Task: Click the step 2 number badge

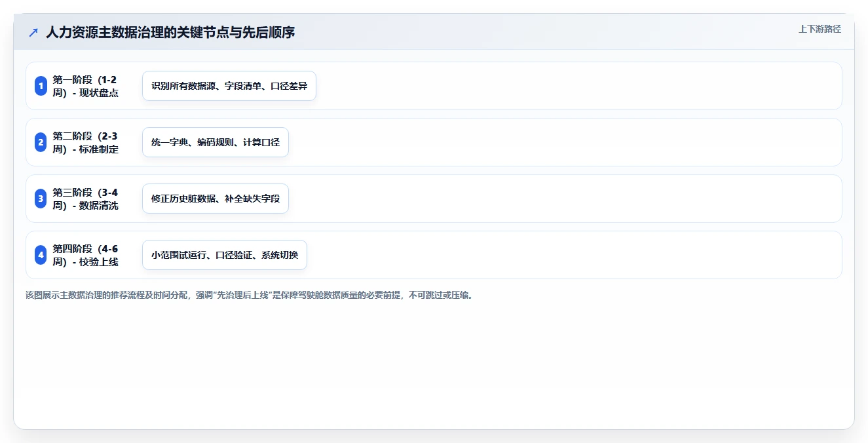Action: pos(41,142)
